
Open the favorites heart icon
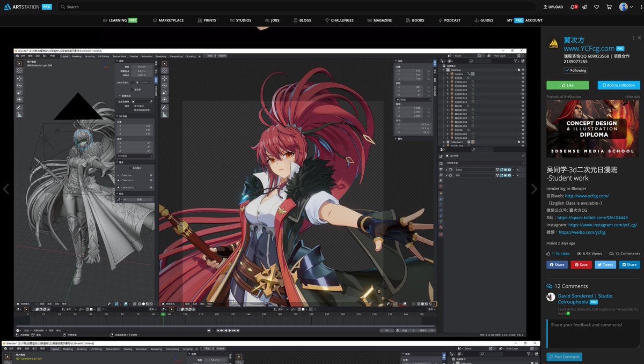click(x=597, y=7)
